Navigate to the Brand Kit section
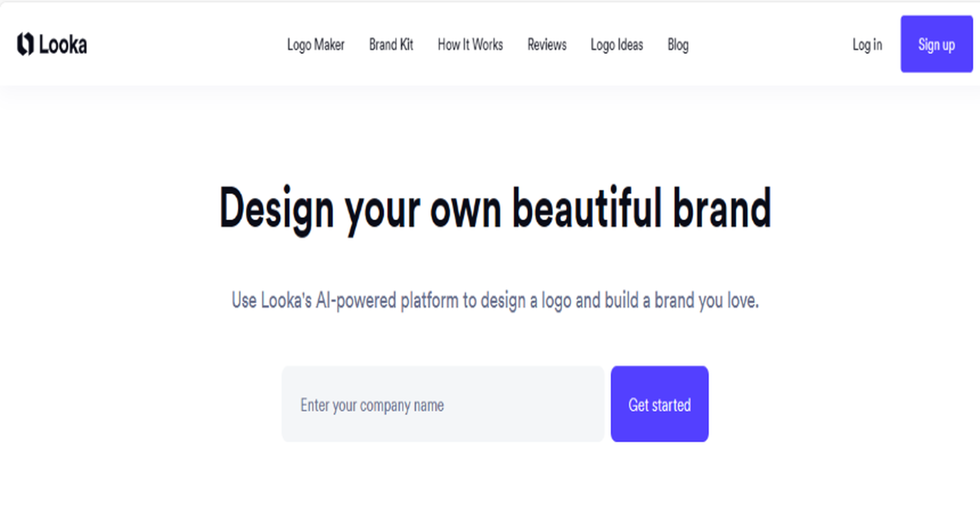 tap(391, 45)
